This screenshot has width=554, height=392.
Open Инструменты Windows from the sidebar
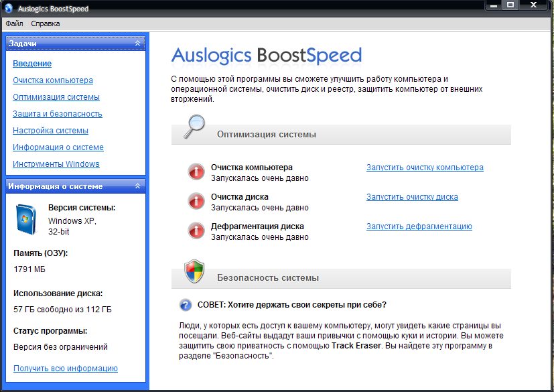pos(56,164)
